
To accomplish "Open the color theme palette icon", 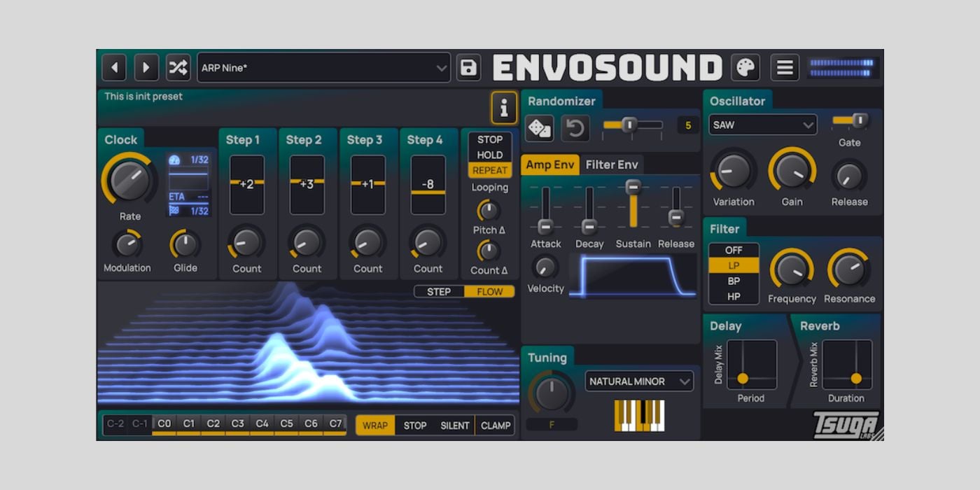I will (745, 68).
